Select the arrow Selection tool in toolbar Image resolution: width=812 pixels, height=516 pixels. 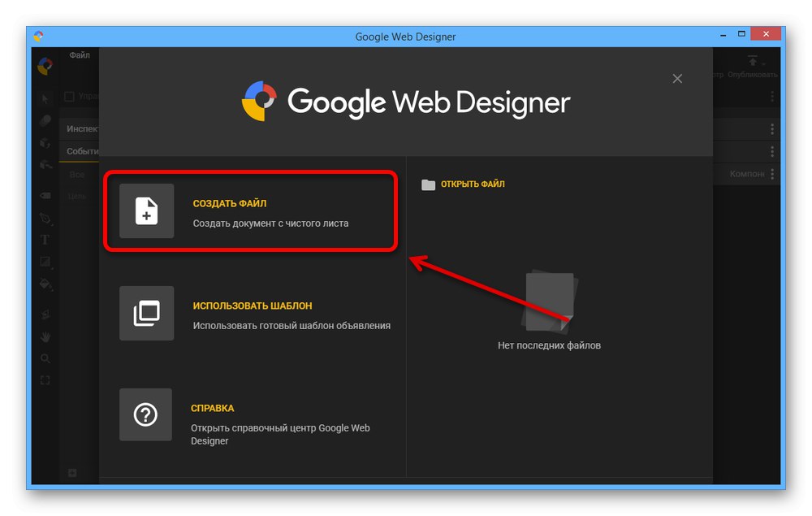click(45, 98)
